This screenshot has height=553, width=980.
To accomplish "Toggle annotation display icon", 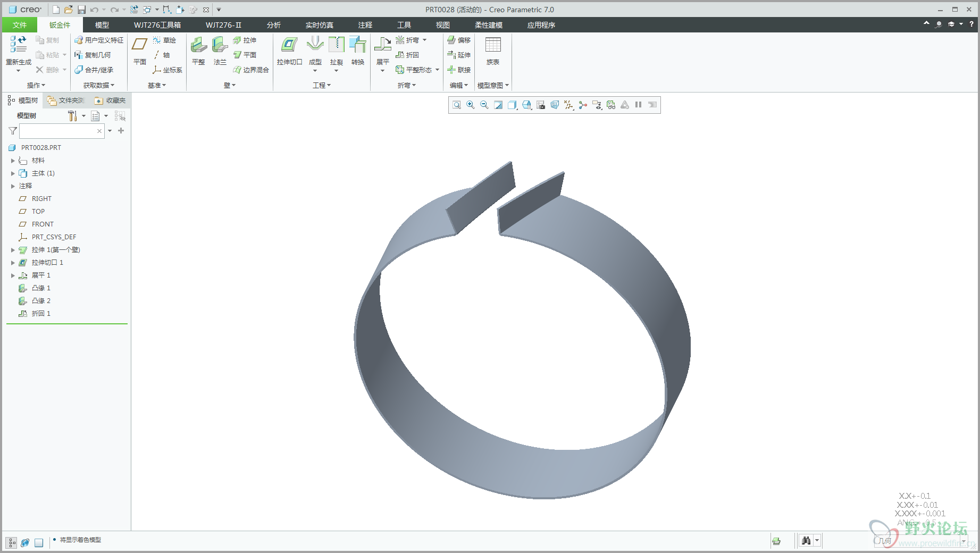I will click(x=597, y=105).
